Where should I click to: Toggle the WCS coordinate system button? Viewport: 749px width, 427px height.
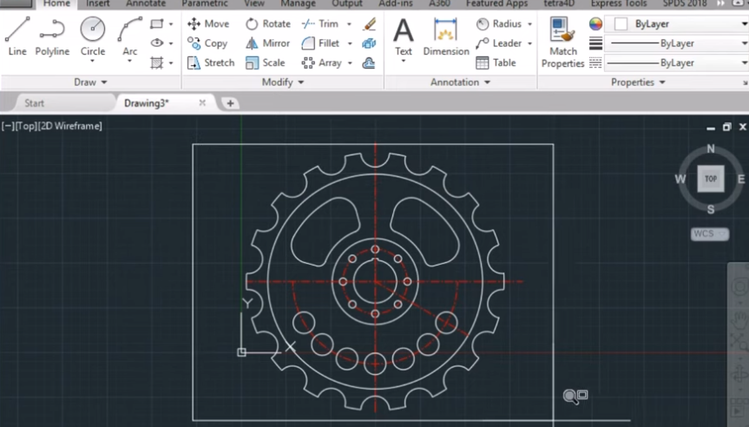point(710,234)
